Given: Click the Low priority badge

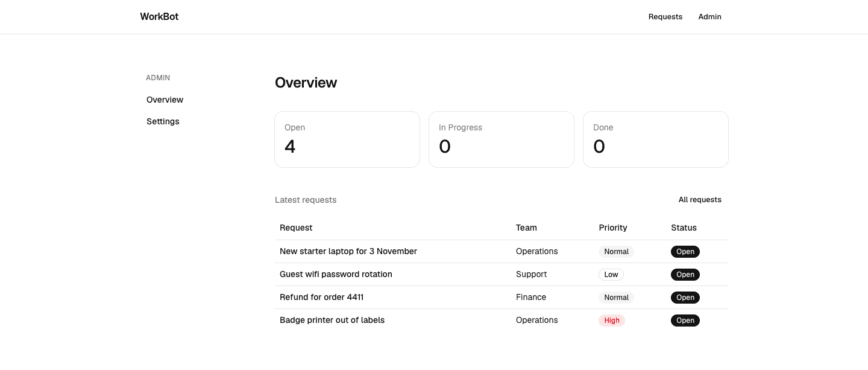Looking at the screenshot, I should tap(611, 275).
